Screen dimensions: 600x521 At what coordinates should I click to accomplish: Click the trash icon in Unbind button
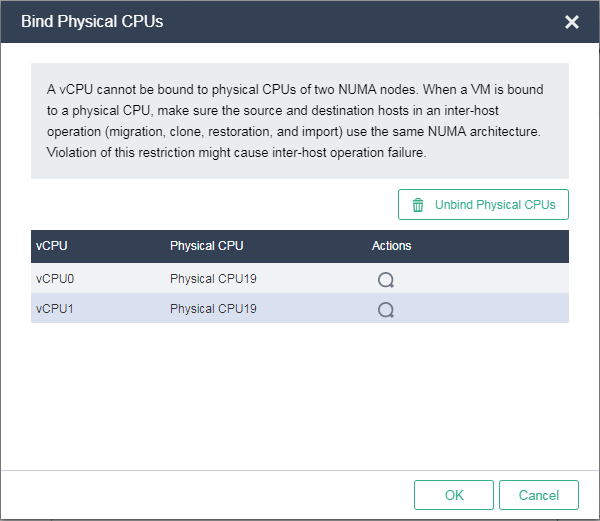tap(418, 205)
